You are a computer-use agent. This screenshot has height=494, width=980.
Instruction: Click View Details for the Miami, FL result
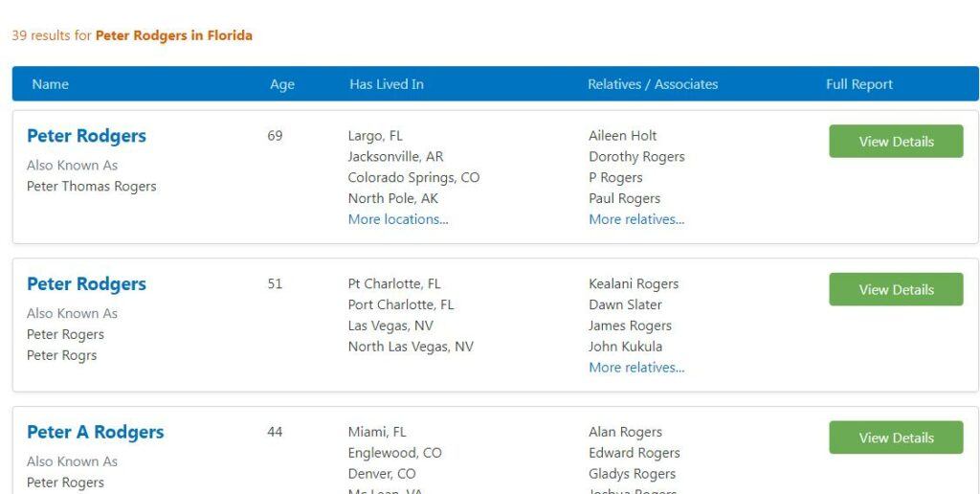click(896, 438)
